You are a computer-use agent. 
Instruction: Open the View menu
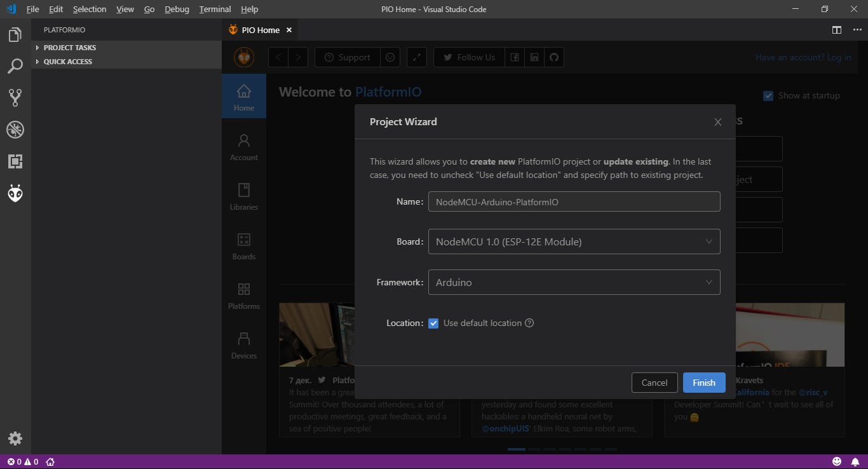click(125, 9)
